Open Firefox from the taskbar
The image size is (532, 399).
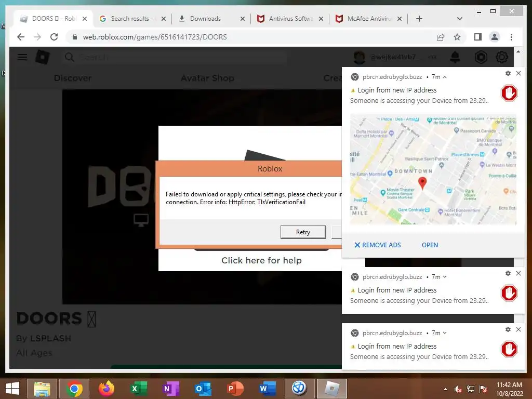[x=107, y=389]
